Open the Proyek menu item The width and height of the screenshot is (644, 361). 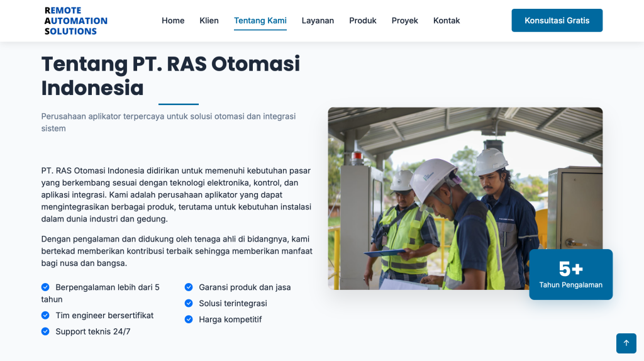405,21
